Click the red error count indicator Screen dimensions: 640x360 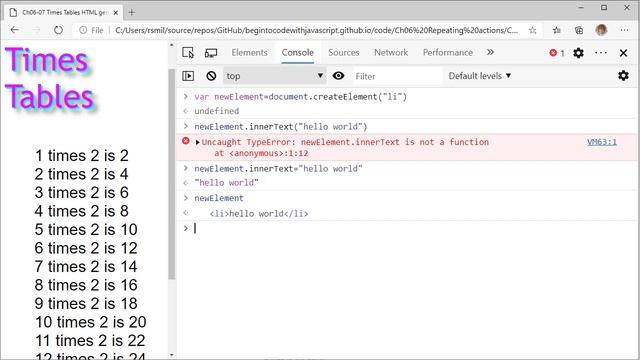[x=557, y=53]
